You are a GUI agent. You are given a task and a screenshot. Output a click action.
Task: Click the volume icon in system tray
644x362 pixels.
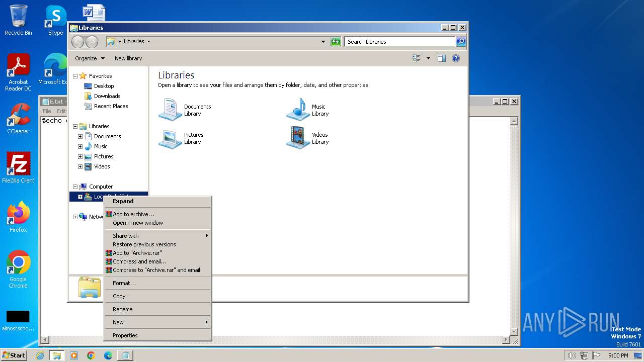coord(572,355)
